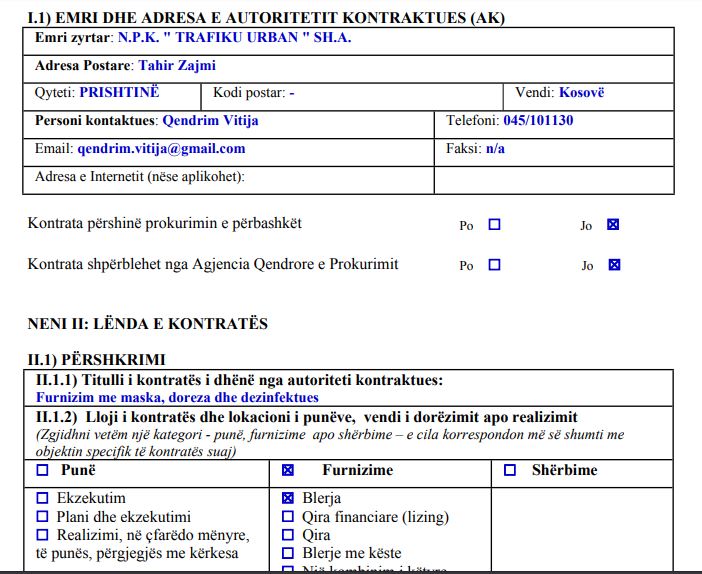Select postal address Tahir Zajmi

click(x=177, y=65)
